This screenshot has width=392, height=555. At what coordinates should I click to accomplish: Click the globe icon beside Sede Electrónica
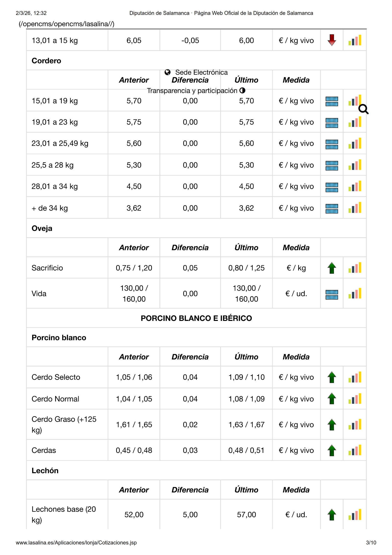pos(168,72)
